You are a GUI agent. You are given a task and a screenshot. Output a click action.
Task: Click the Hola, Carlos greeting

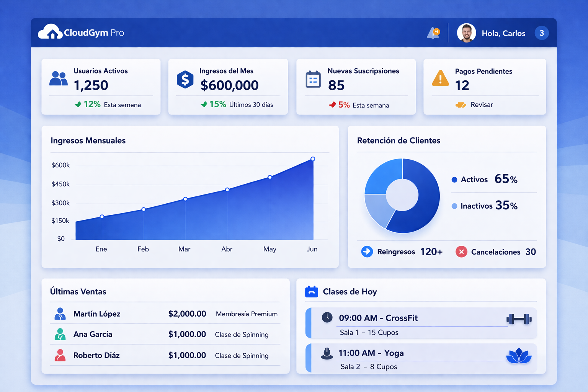click(x=503, y=33)
